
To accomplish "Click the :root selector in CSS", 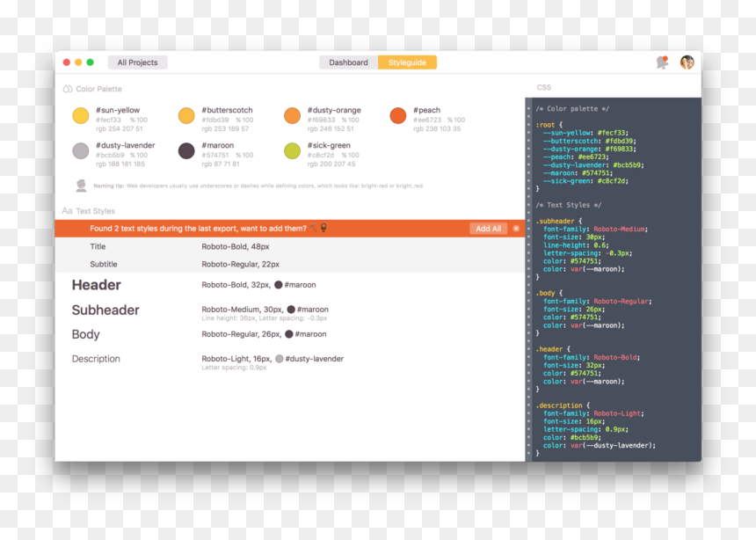I will (x=545, y=125).
